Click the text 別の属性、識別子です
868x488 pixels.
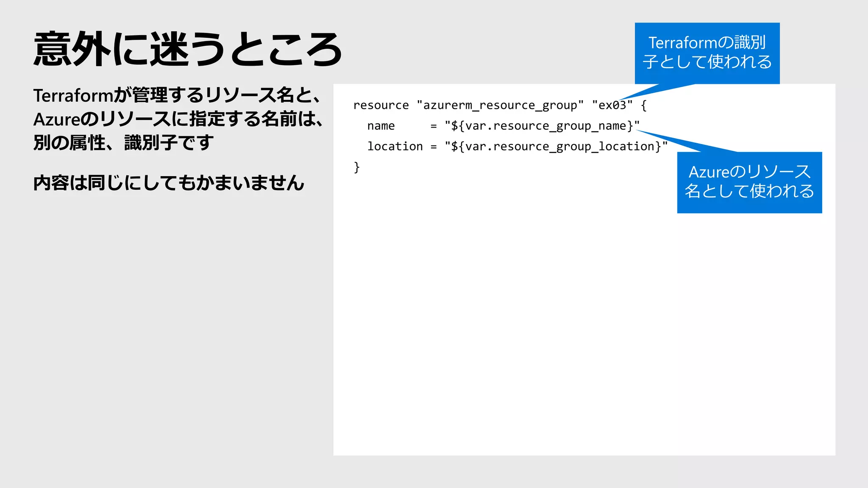(x=123, y=143)
